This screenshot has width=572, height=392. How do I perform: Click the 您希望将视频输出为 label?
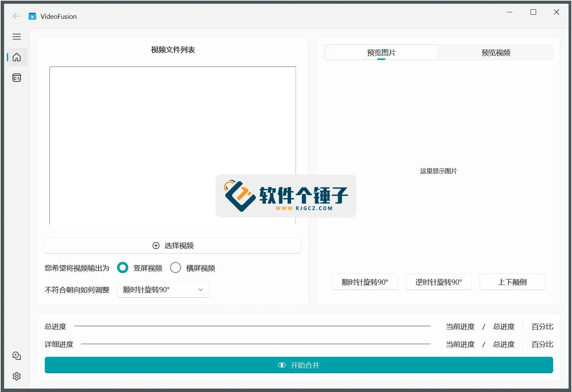click(x=77, y=268)
